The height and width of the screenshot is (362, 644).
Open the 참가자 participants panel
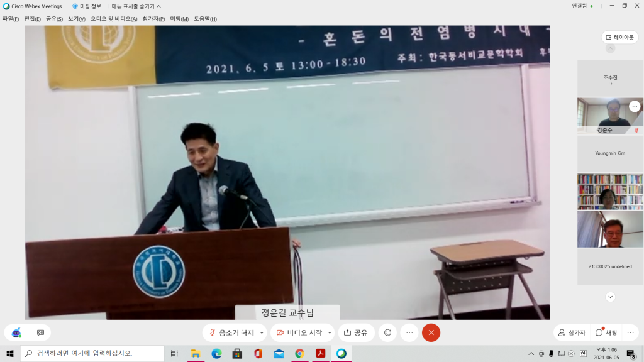coord(572,332)
